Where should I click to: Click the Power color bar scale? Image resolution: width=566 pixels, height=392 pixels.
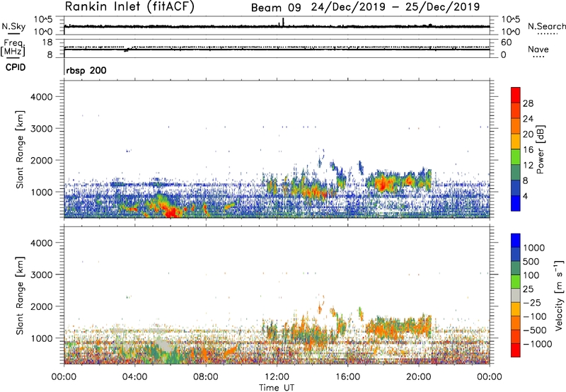tap(516, 149)
